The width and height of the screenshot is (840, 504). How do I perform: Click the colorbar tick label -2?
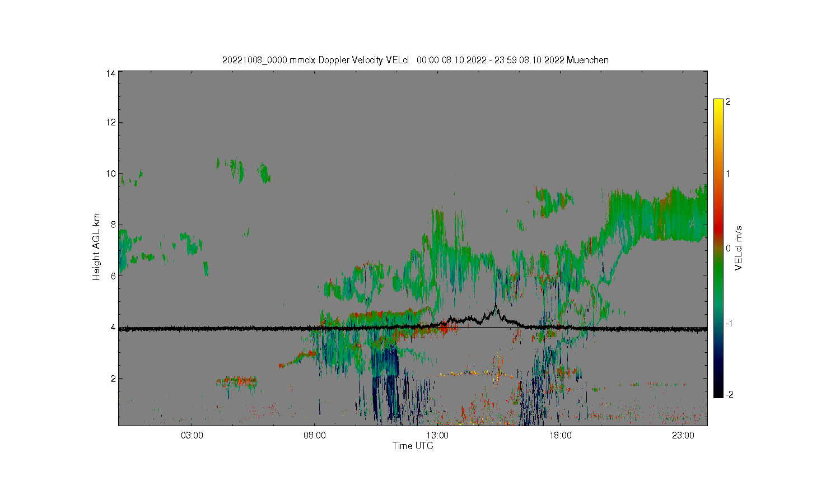729,395
